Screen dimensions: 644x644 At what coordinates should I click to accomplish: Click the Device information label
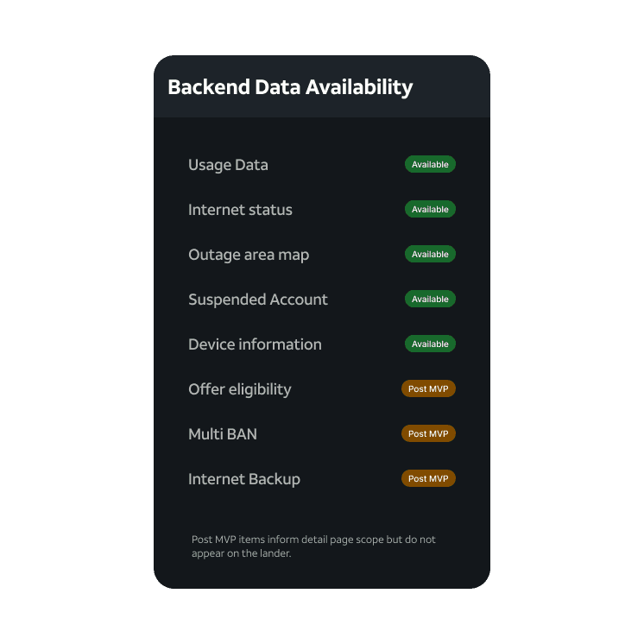pyautogui.click(x=255, y=344)
